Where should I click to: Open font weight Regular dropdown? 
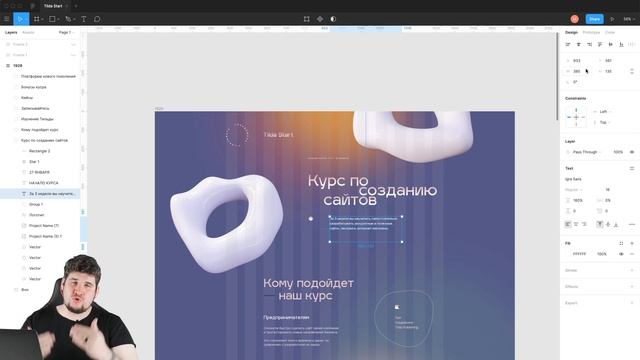point(573,190)
